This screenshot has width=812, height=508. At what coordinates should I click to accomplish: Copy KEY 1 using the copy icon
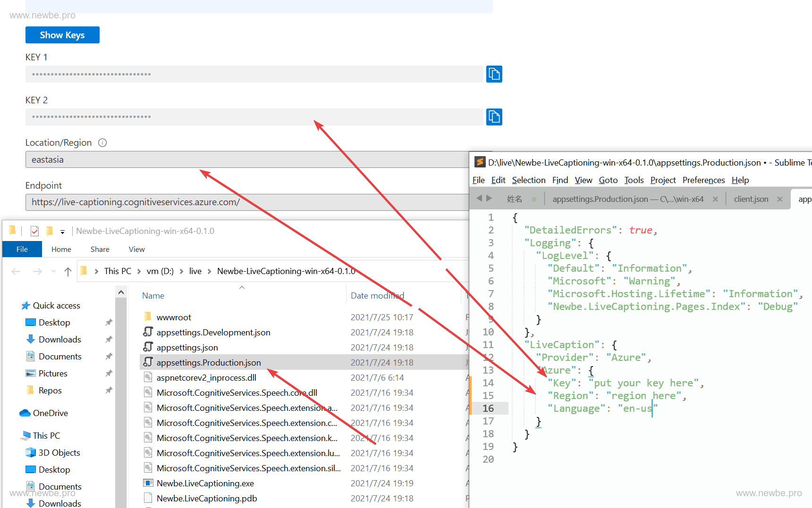(x=494, y=74)
